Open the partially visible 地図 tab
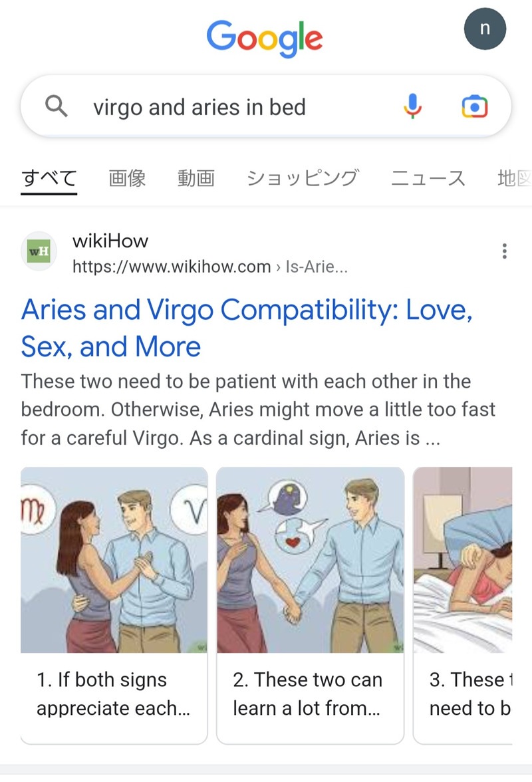532x782 pixels. [515, 178]
